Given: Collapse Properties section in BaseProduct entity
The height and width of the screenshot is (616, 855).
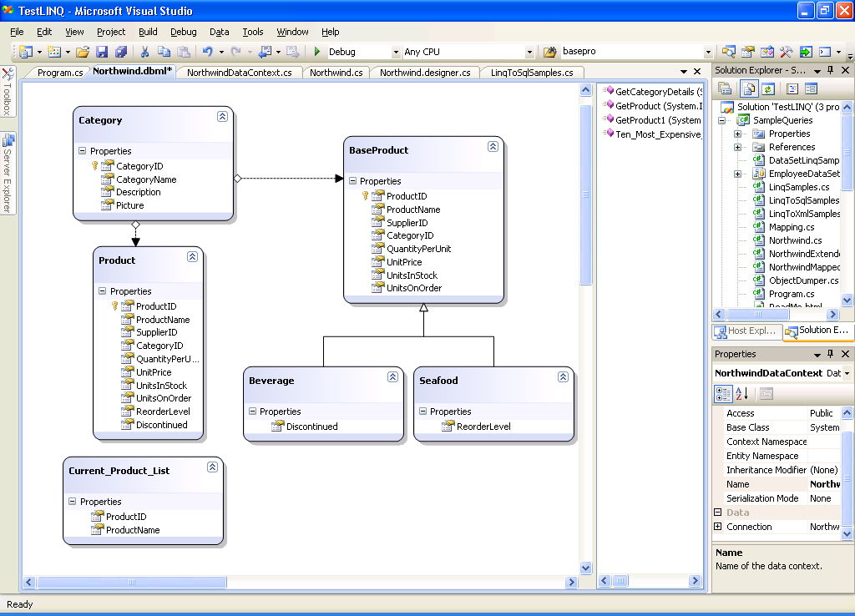Looking at the screenshot, I should tap(353, 180).
